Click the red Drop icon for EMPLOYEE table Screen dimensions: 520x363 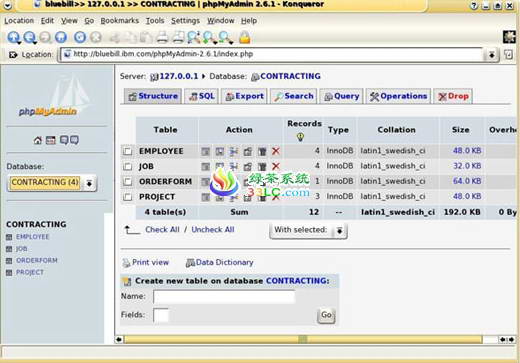coord(276,151)
